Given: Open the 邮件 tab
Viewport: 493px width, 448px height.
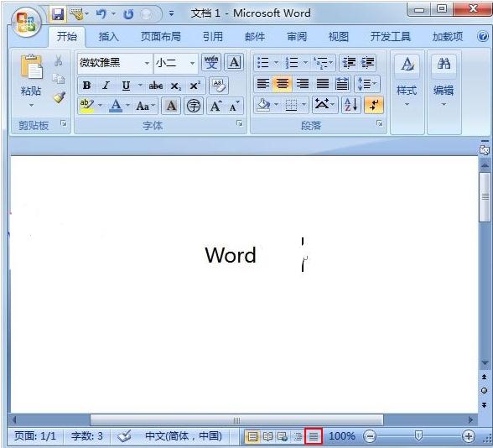Looking at the screenshot, I should point(255,37).
